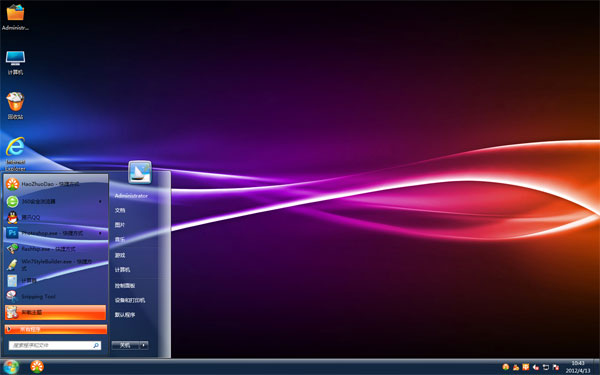Open flashfxp.exe shortcut in Start menu
Screen dimensions: 600x375
[56, 249]
